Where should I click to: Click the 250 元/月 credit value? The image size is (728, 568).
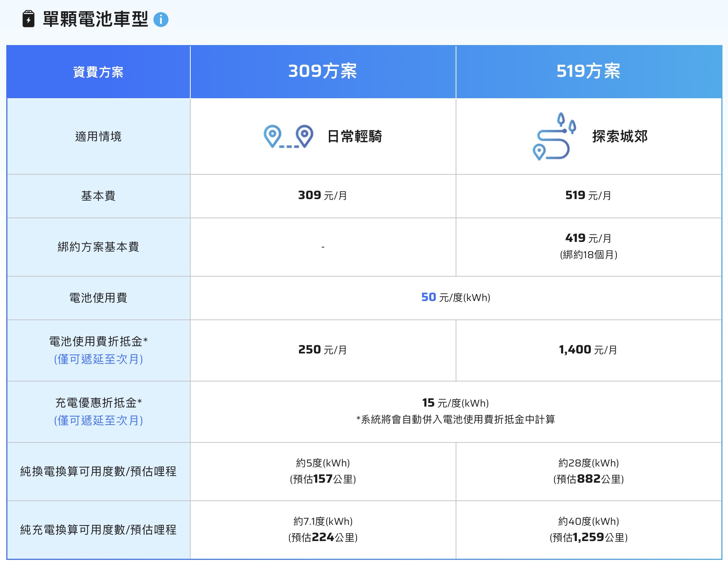pyautogui.click(x=323, y=350)
